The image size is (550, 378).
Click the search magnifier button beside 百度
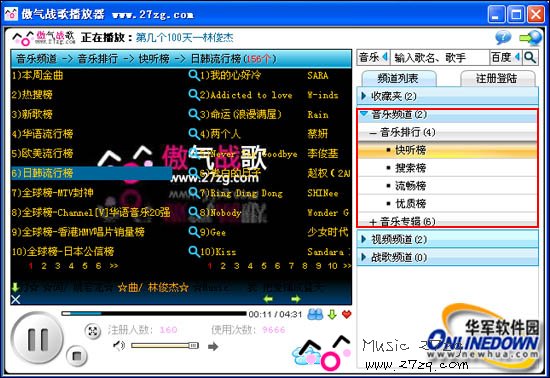point(530,58)
